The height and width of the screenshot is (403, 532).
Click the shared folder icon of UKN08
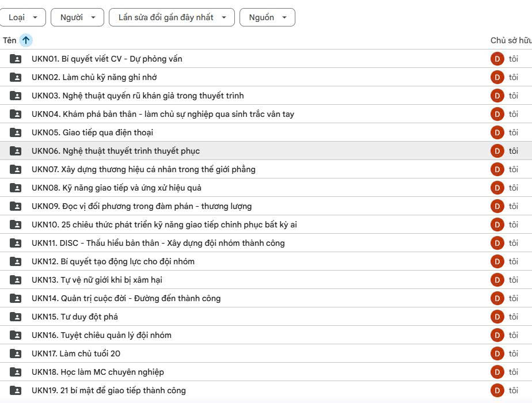click(x=16, y=188)
